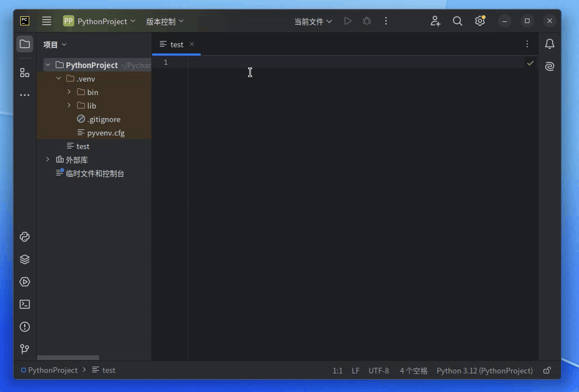
Task: Click the PyCharm logo icon
Action: coord(25,21)
